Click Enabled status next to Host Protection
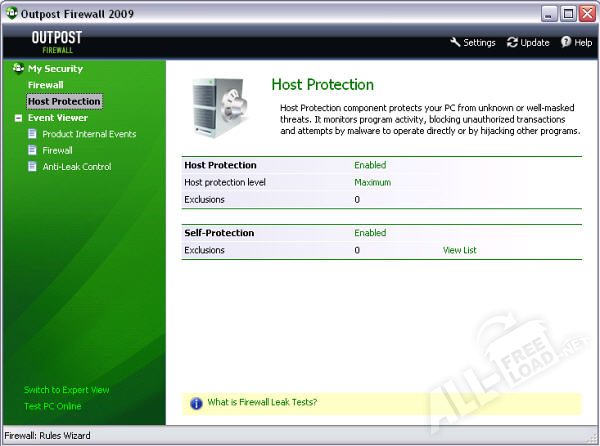This screenshot has height=446, width=600. [x=370, y=165]
